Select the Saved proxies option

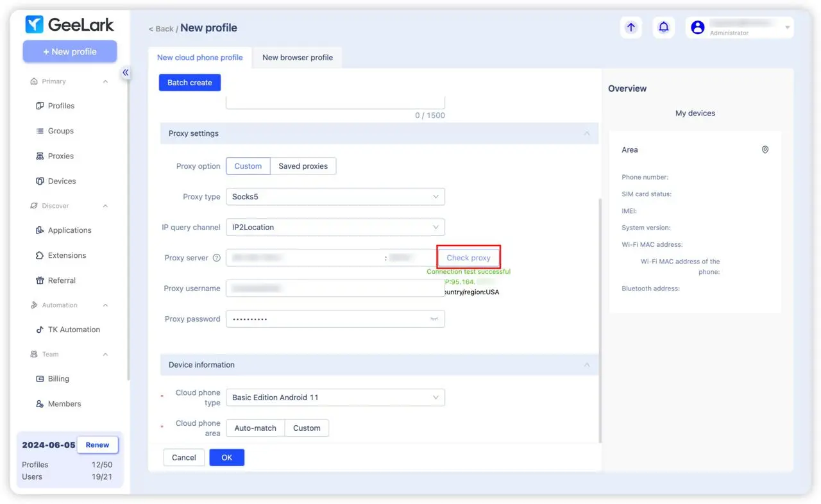(x=303, y=166)
